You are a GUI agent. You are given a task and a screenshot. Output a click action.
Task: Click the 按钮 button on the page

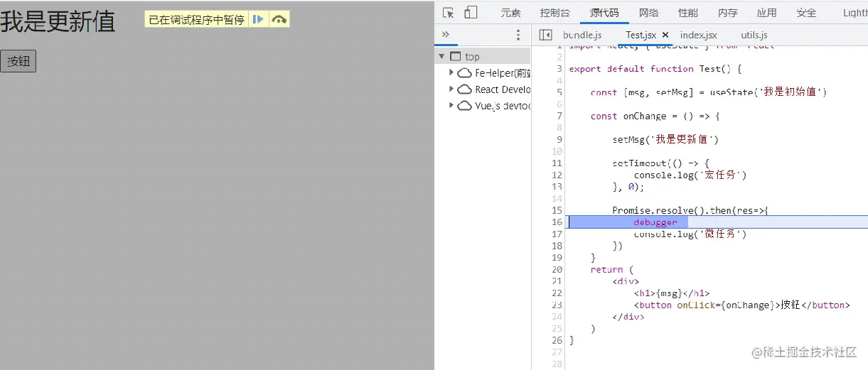click(18, 62)
